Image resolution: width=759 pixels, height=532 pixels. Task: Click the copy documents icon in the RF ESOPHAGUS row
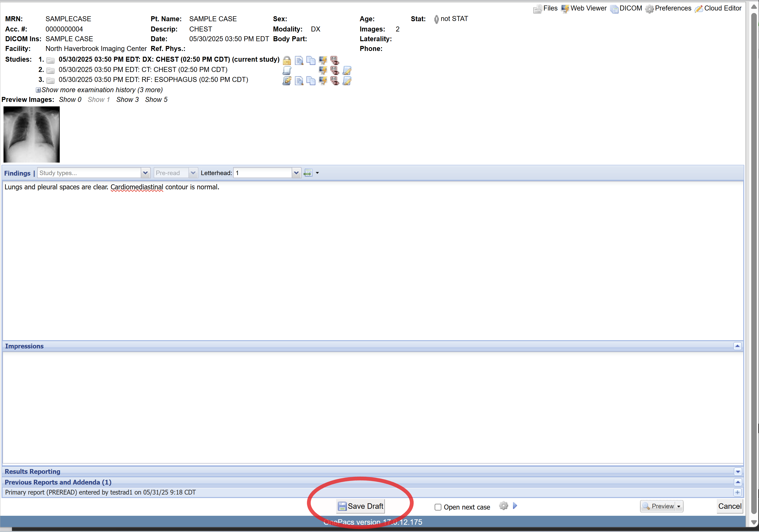click(x=311, y=81)
